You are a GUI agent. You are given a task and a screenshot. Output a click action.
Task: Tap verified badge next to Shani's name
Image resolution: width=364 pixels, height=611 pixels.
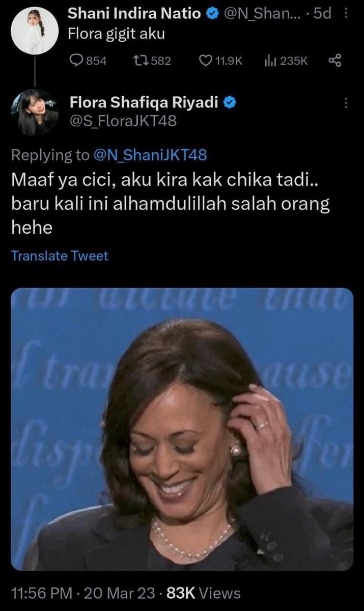(x=211, y=14)
